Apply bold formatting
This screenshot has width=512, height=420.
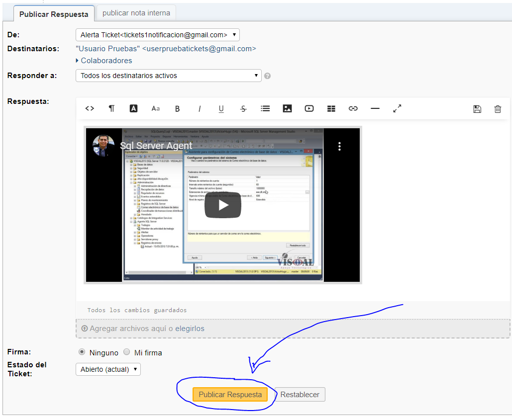click(177, 108)
